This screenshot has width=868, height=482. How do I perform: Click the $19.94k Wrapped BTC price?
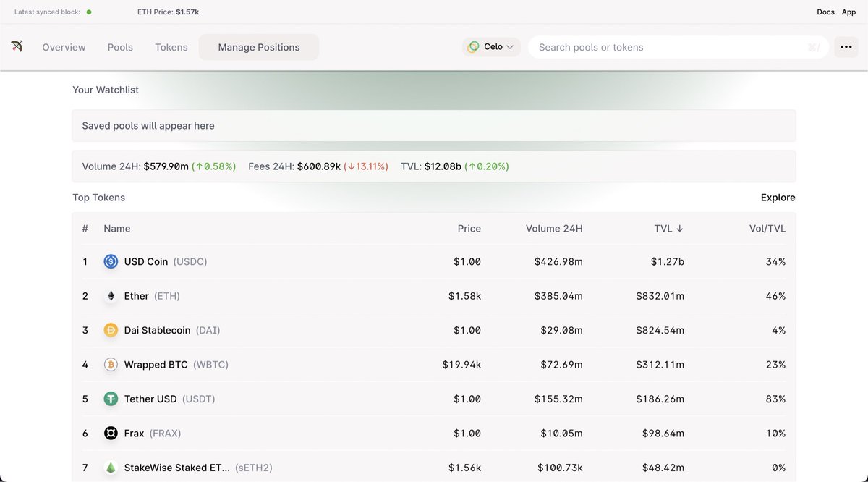tap(461, 365)
